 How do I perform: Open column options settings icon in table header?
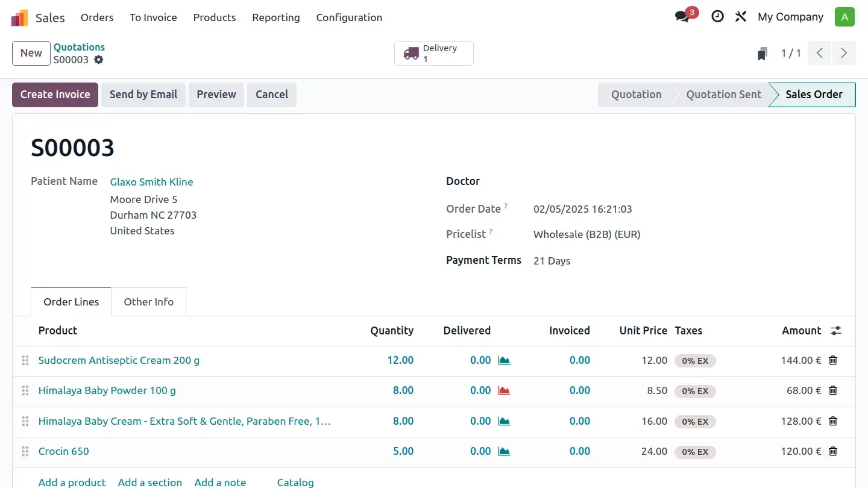(835, 331)
